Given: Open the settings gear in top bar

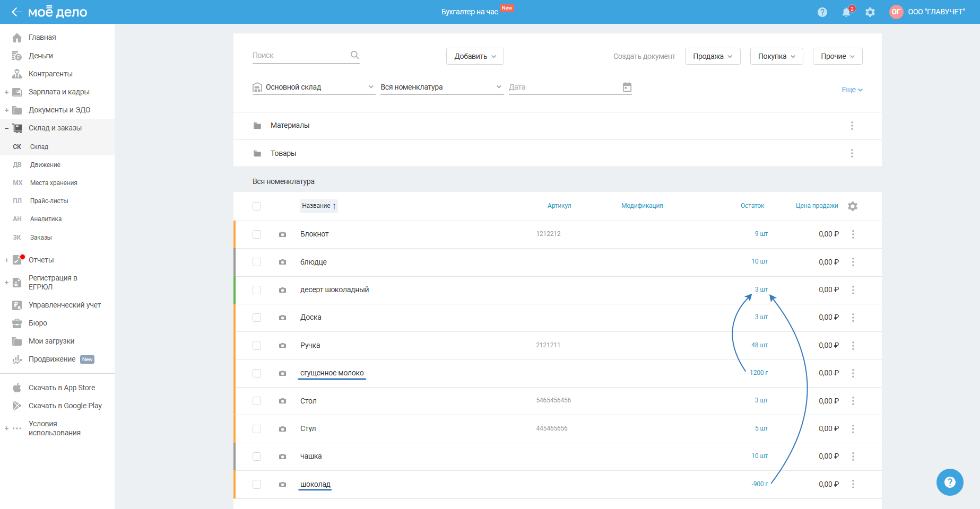Looking at the screenshot, I should [x=870, y=12].
